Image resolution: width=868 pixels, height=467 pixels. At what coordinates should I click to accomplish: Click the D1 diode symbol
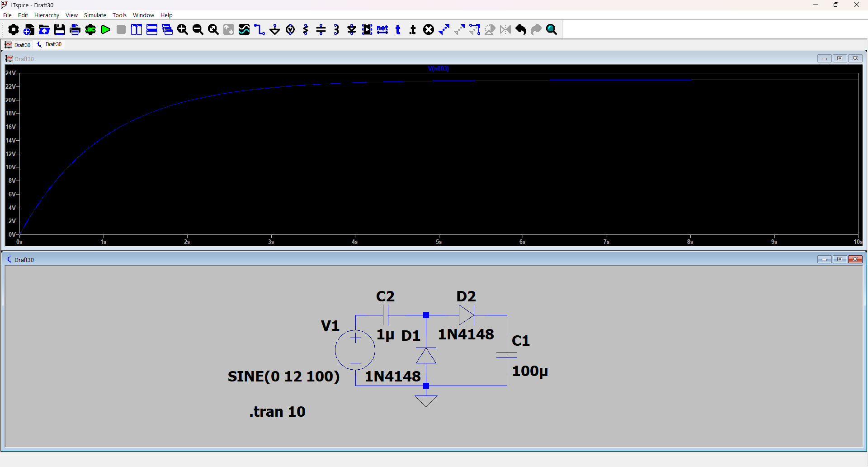coord(426,356)
